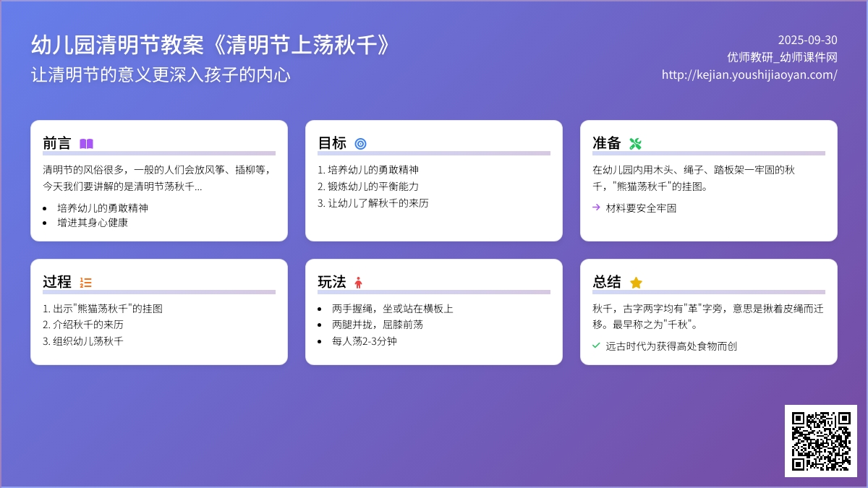Select the 前言 card heading

point(57,143)
